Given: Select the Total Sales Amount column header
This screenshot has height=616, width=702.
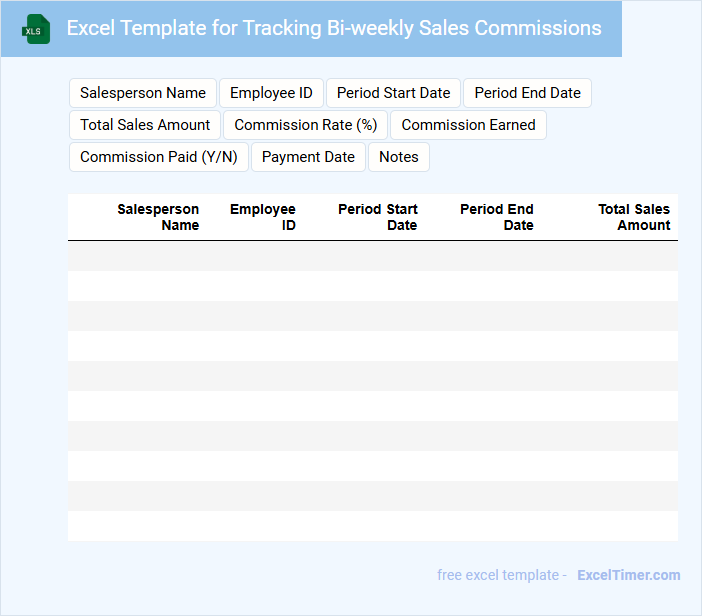Looking at the screenshot, I should [x=634, y=217].
